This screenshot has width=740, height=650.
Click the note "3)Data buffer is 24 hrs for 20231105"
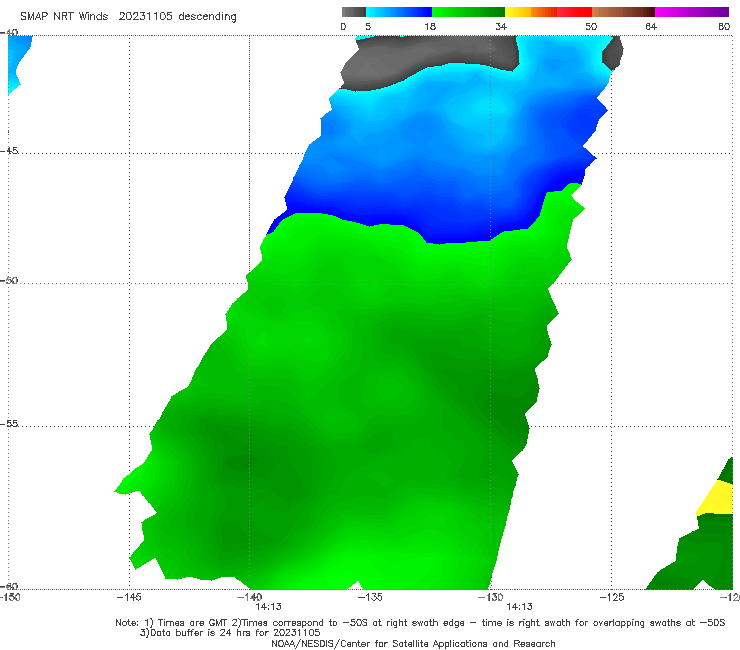(x=230, y=633)
